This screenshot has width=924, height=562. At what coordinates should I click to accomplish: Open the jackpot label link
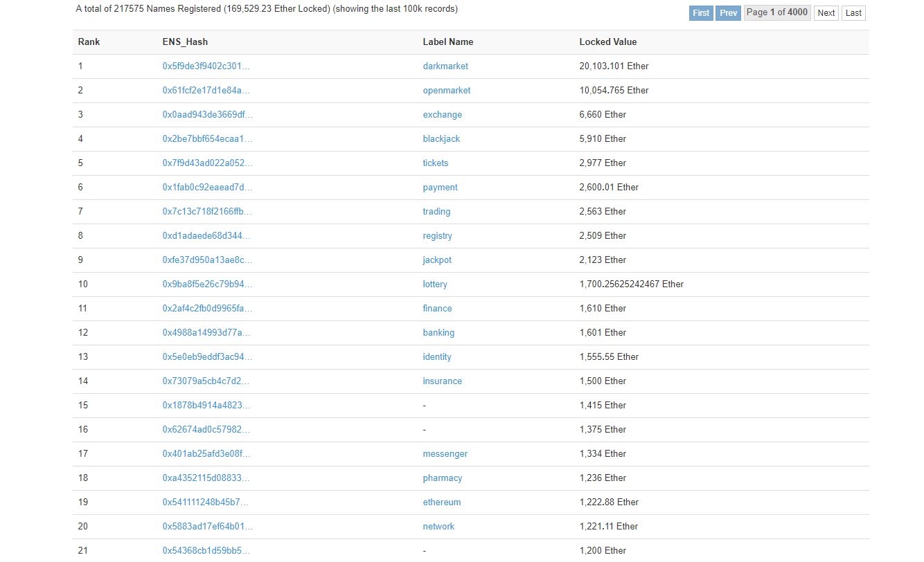point(437,260)
